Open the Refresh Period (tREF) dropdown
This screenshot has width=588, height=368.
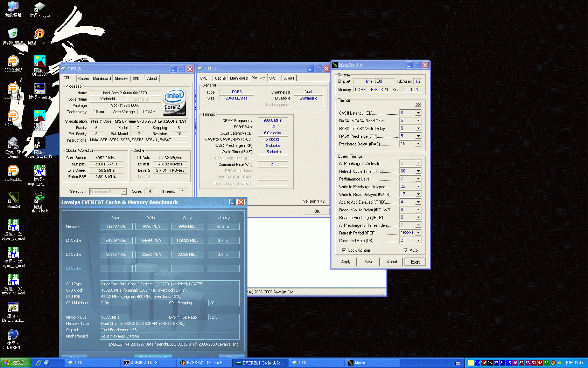[x=418, y=233]
